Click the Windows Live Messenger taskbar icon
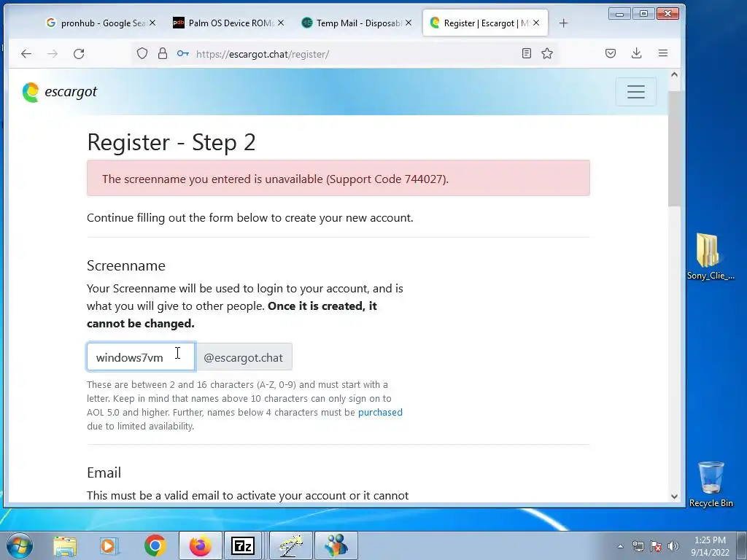The height and width of the screenshot is (560, 747). (336, 545)
